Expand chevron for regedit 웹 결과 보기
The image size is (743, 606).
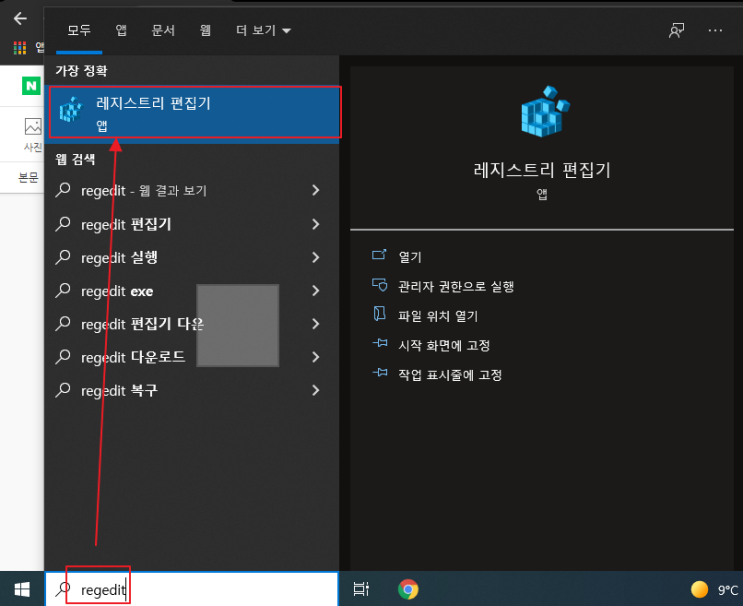pos(316,190)
